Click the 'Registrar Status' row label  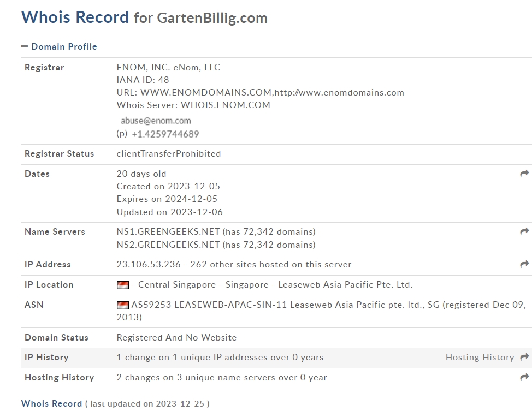pyautogui.click(x=59, y=153)
